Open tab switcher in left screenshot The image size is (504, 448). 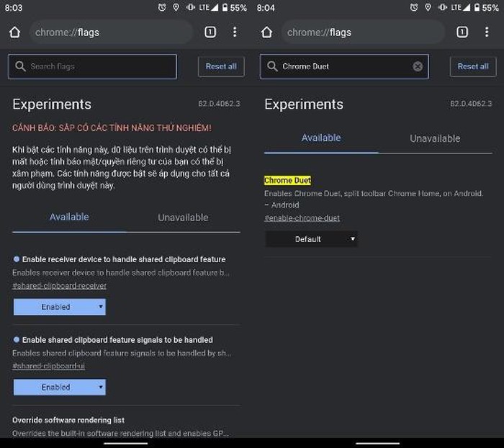tap(210, 32)
